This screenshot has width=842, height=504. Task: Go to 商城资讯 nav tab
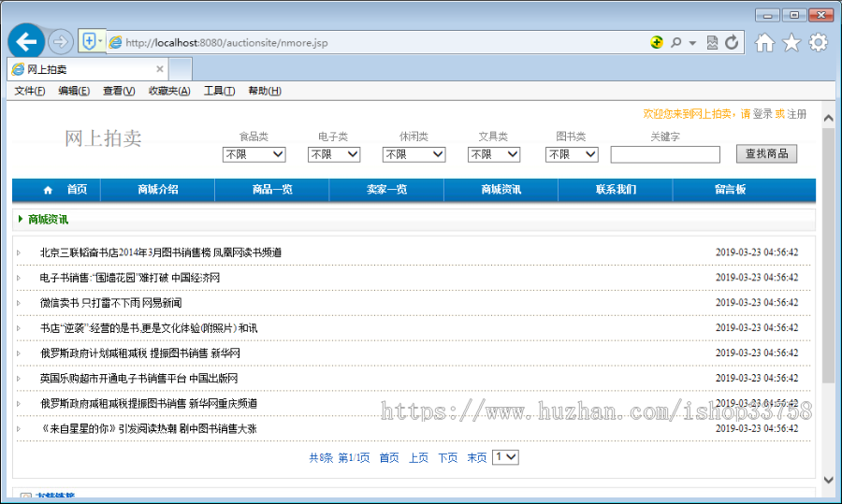click(501, 190)
